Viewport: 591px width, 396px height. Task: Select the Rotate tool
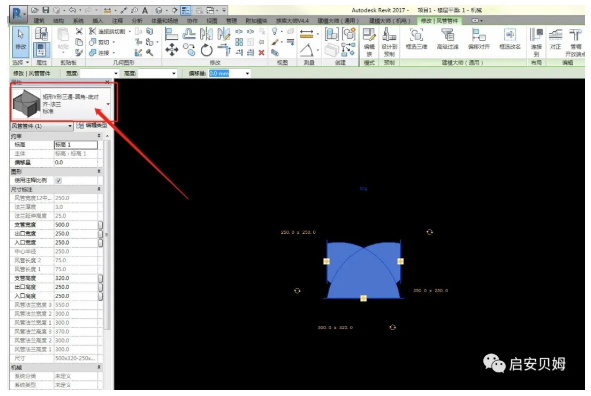206,50
